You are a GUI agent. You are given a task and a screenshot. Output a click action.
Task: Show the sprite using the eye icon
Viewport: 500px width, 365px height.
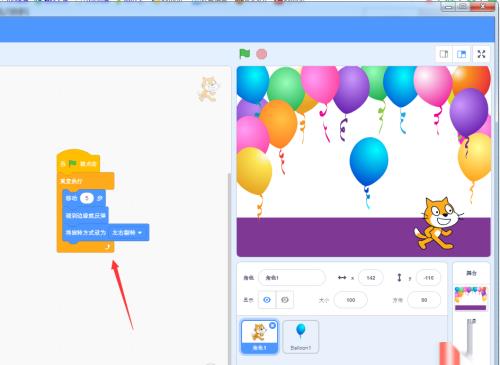click(x=267, y=300)
